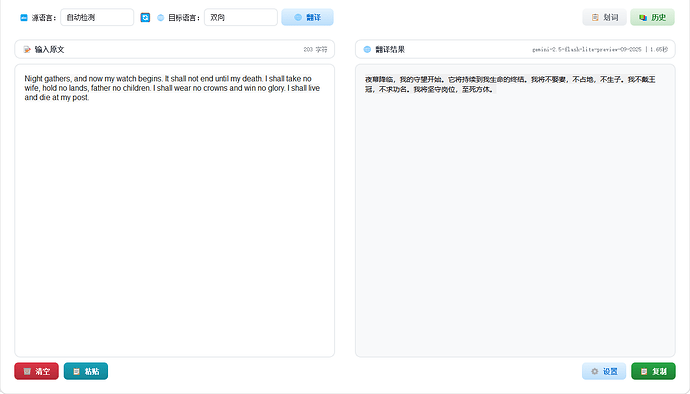Viewport: 690px width, 394px height.
Task: Swap source and target languages icon
Action: coord(145,18)
